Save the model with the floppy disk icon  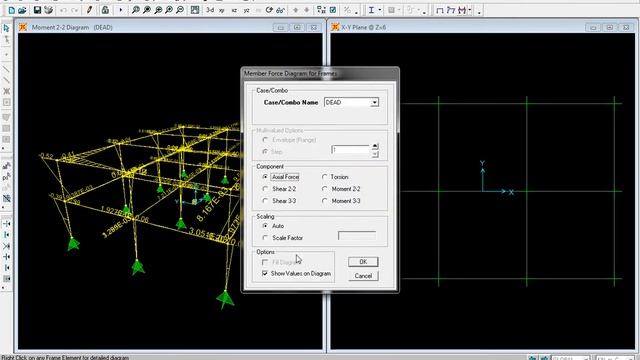tap(37, 10)
